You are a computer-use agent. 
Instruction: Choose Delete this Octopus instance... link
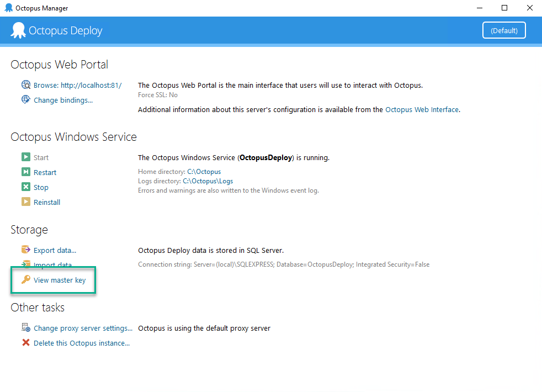(82, 343)
